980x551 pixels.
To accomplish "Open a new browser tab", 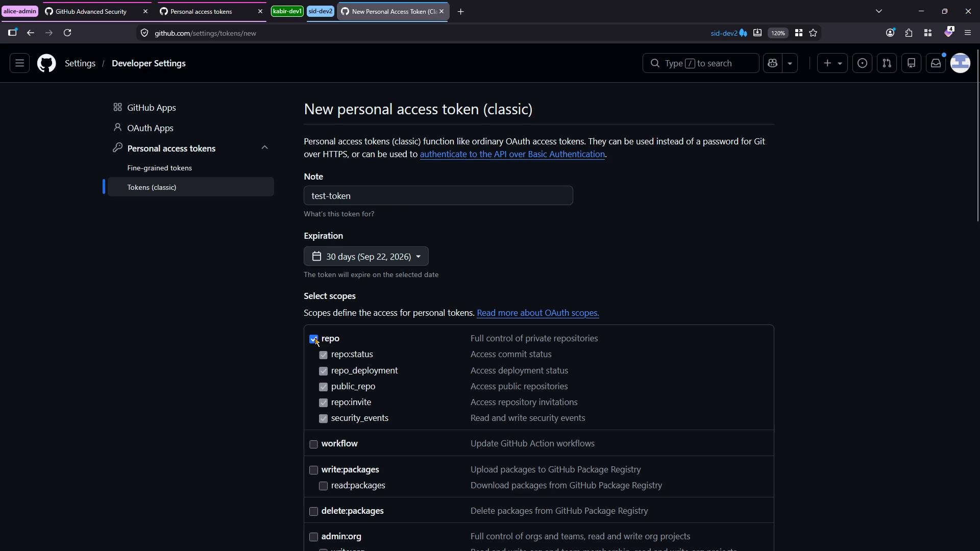I will tap(460, 12).
